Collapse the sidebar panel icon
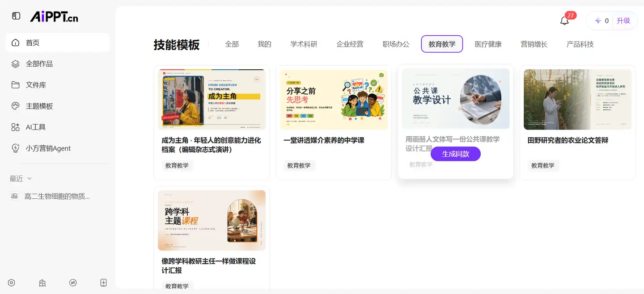Viewport: 644px width, 294px height. point(16,16)
